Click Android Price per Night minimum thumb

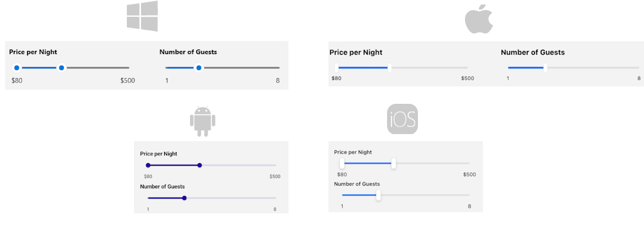(148, 165)
